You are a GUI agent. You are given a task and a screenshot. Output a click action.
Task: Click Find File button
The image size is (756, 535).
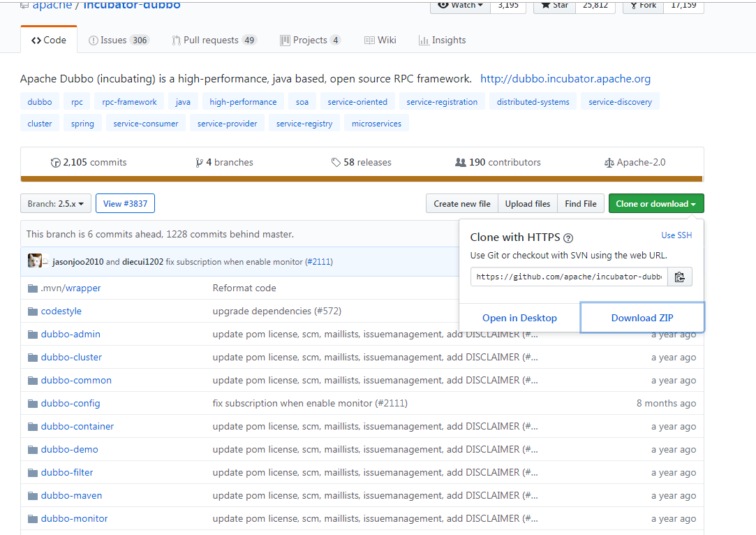[x=581, y=203]
